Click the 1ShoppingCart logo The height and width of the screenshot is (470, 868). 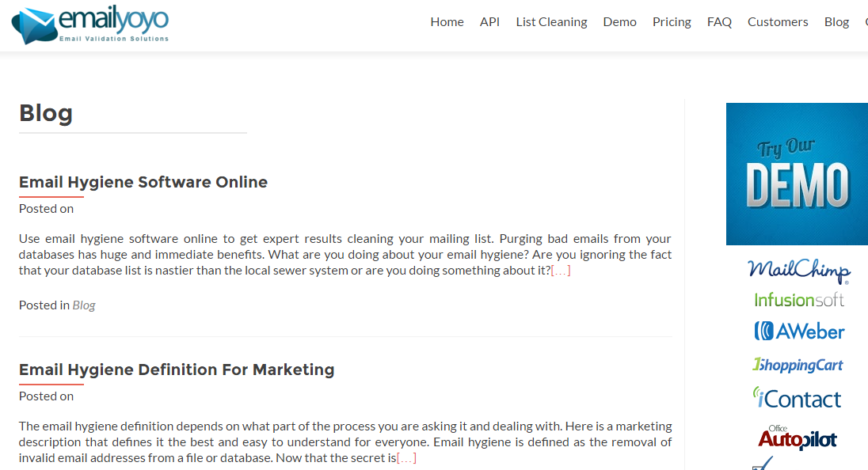tap(798, 365)
